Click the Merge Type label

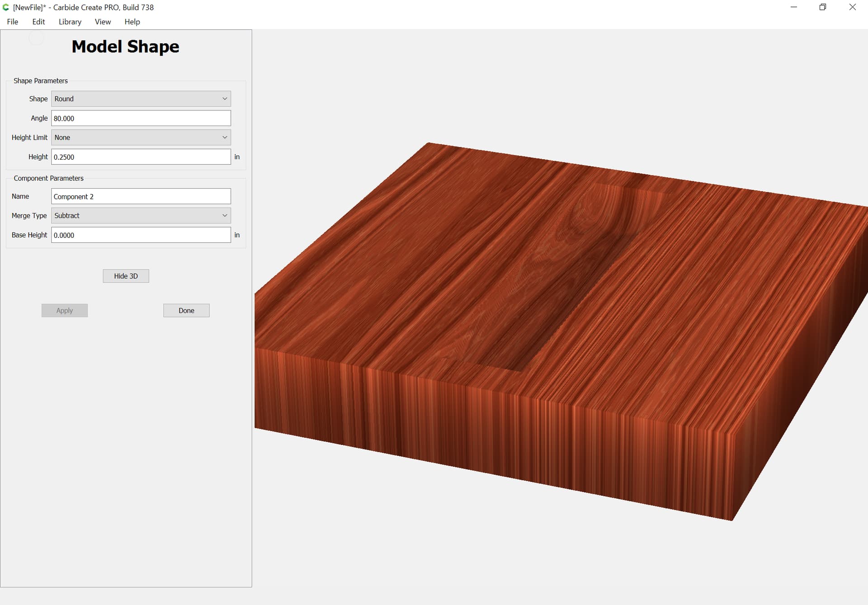[x=29, y=216]
